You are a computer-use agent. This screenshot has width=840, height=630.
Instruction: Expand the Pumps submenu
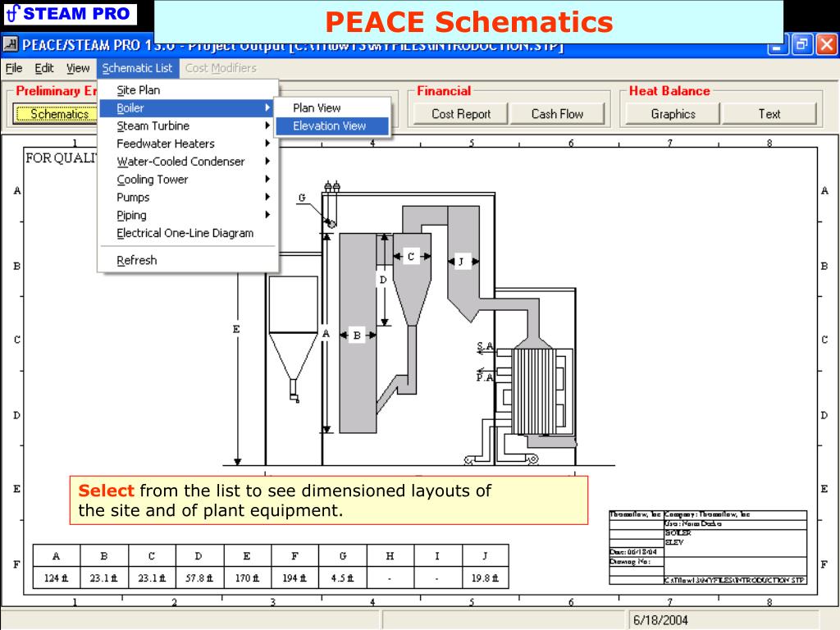(188, 197)
